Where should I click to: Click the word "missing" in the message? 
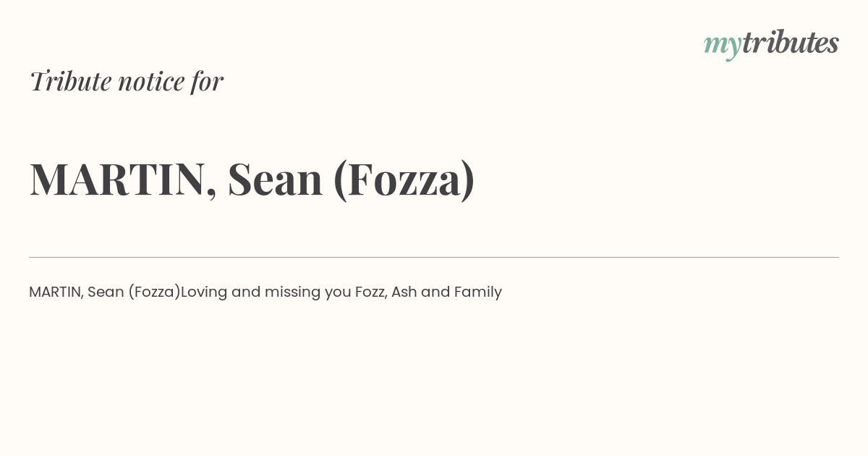pyautogui.click(x=292, y=293)
